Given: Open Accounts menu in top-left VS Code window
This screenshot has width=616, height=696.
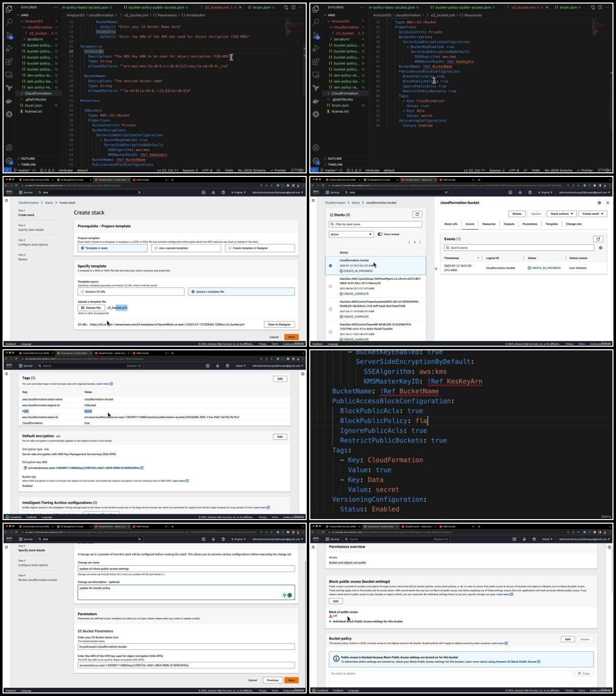Looking at the screenshot, I should click(x=9, y=148).
